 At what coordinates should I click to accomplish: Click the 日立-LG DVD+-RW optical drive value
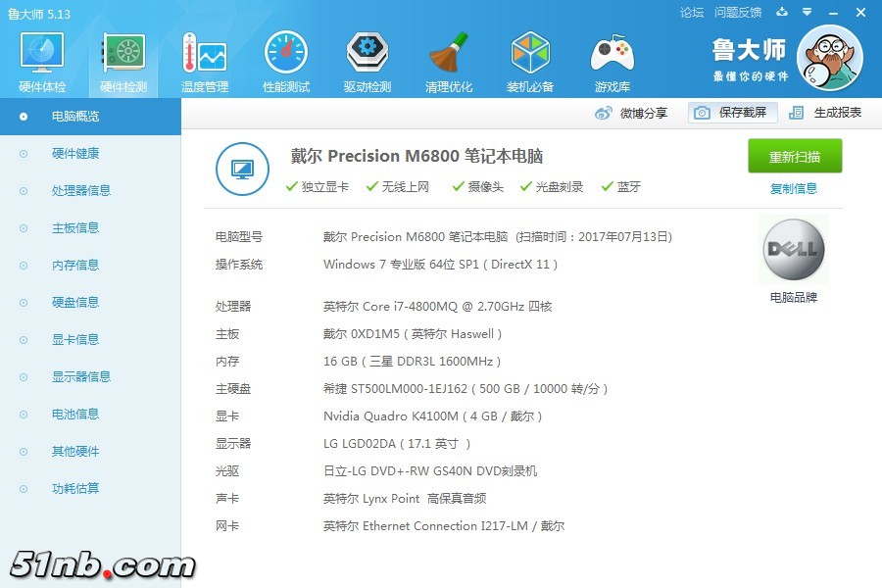click(x=430, y=471)
